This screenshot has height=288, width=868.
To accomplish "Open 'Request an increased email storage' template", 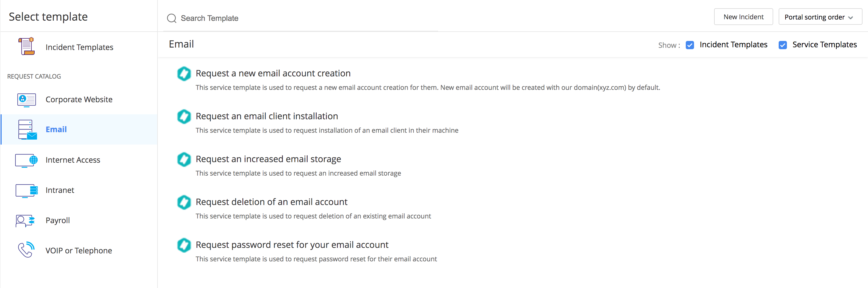I will pyautogui.click(x=268, y=159).
